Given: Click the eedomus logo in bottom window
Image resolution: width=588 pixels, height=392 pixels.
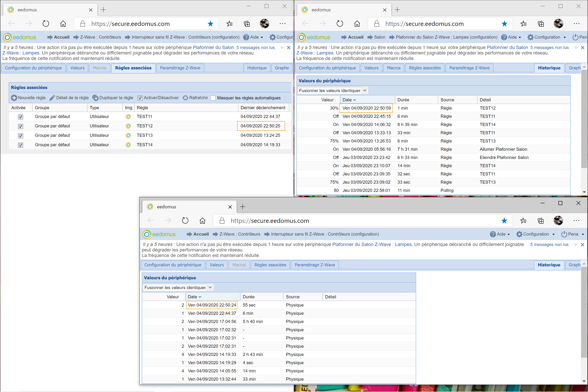Looking at the screenshot, I should click(x=159, y=234).
